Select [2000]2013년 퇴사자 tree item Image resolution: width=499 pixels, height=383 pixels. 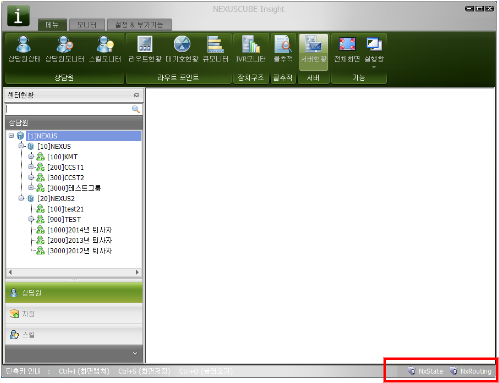pyautogui.click(x=80, y=240)
